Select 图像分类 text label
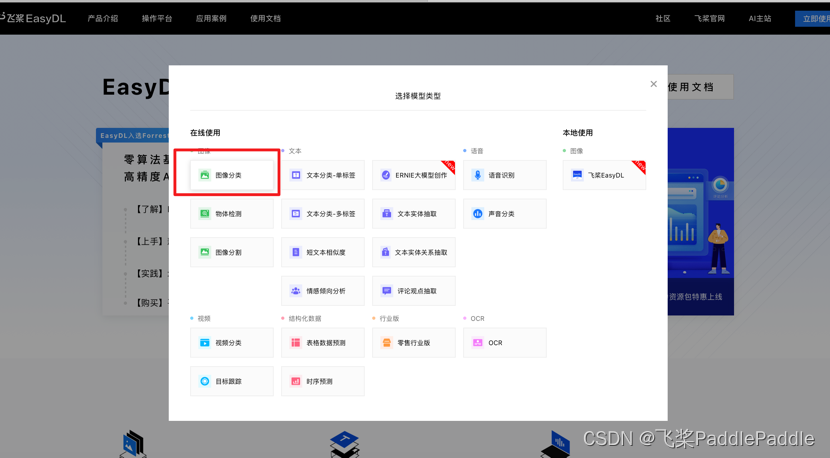The image size is (830, 458). 228,175
